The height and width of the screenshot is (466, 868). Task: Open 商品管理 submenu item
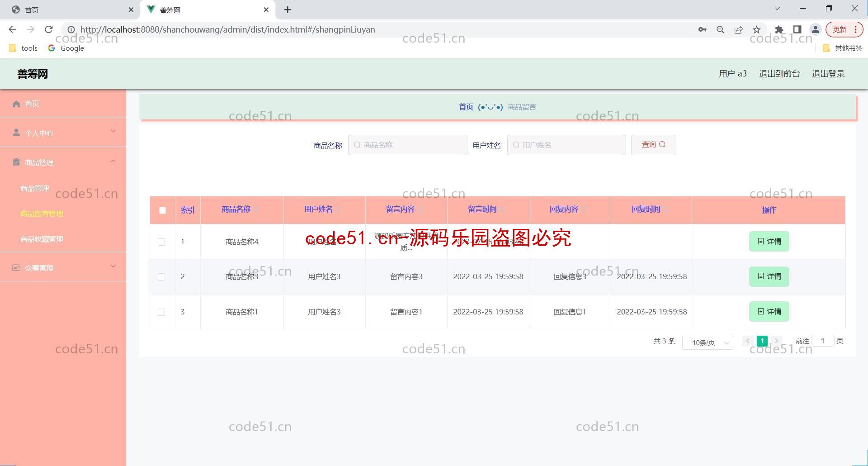(34, 188)
